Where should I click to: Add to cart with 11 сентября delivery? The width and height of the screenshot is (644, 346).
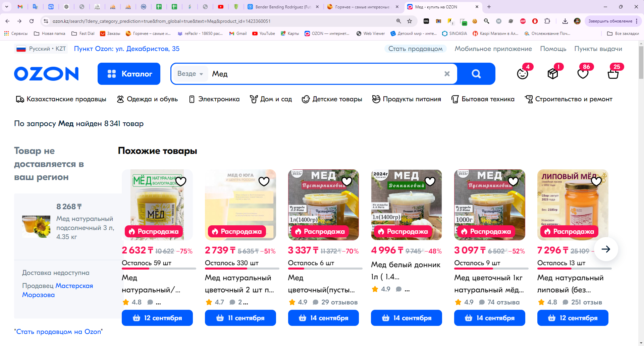240,318
